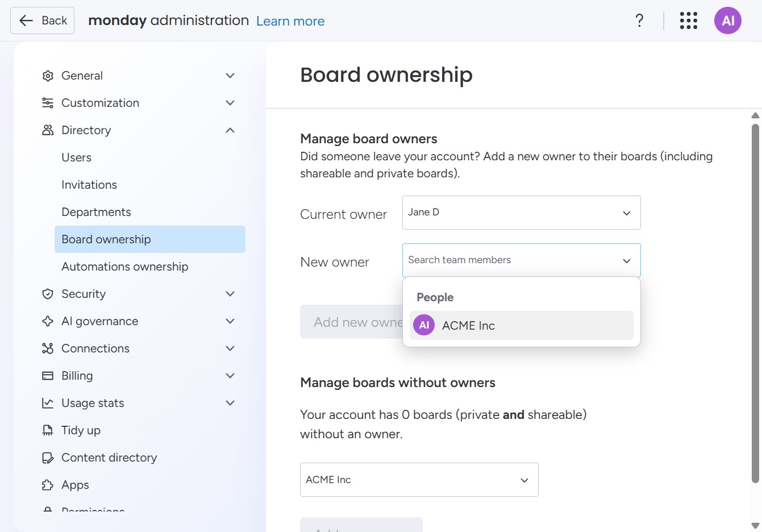Screen dimensions: 762x532
Task: Open the AI profile avatar menu
Action: pos(728,20)
